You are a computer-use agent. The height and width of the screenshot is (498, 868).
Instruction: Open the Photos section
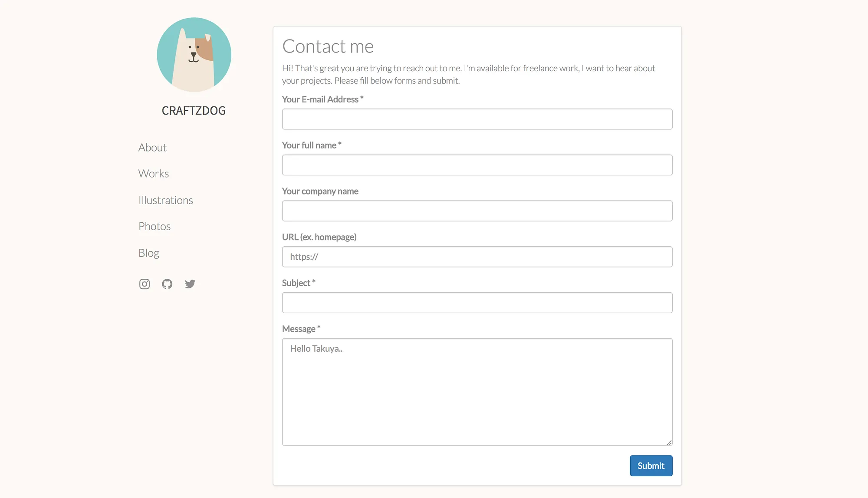(x=155, y=226)
